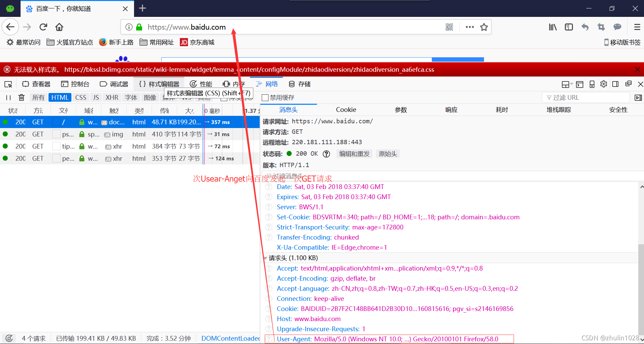
Task: Dock devtools to side of window
Action: click(x=615, y=84)
